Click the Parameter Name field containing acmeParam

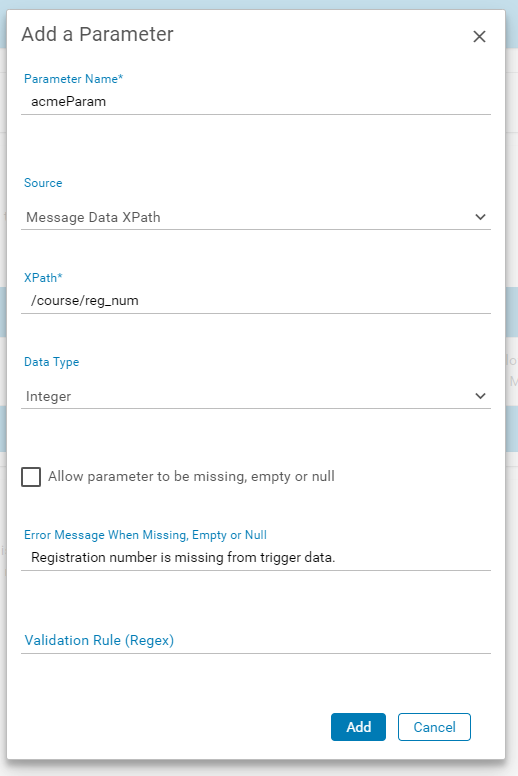click(x=256, y=102)
